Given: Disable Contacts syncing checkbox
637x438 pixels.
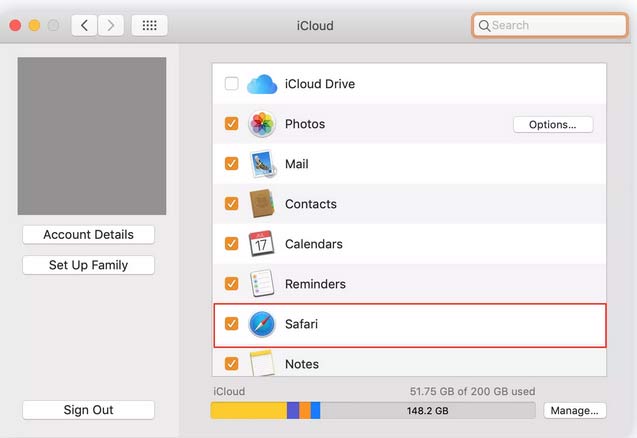Looking at the screenshot, I should pyautogui.click(x=232, y=204).
